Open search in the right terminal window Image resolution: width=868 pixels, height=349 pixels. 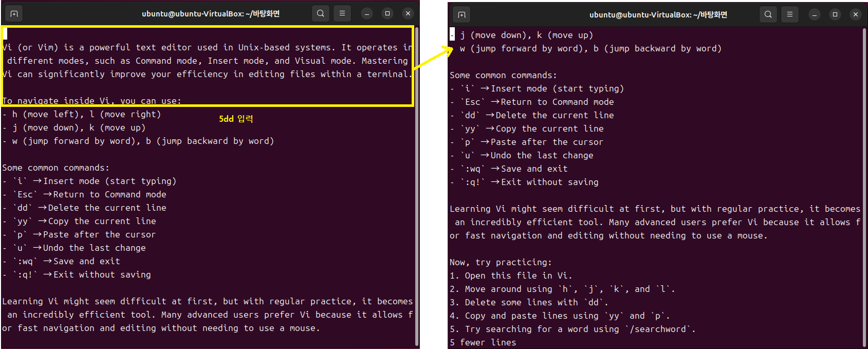pos(768,14)
